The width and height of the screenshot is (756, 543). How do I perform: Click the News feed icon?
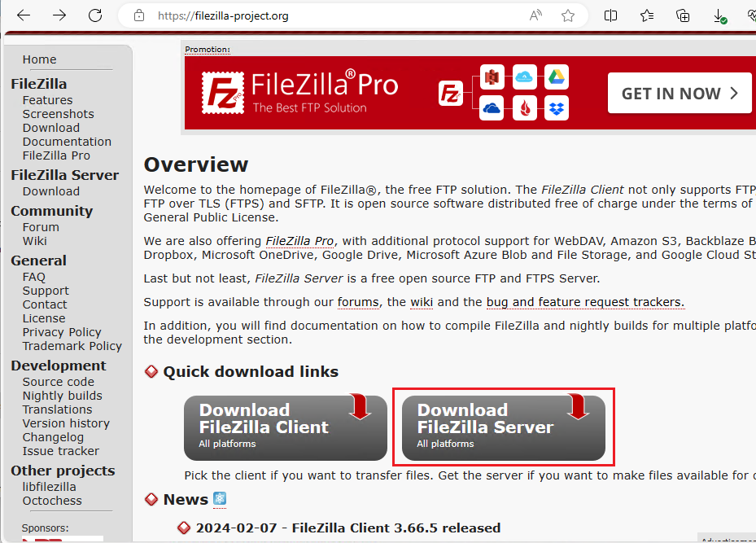220,499
